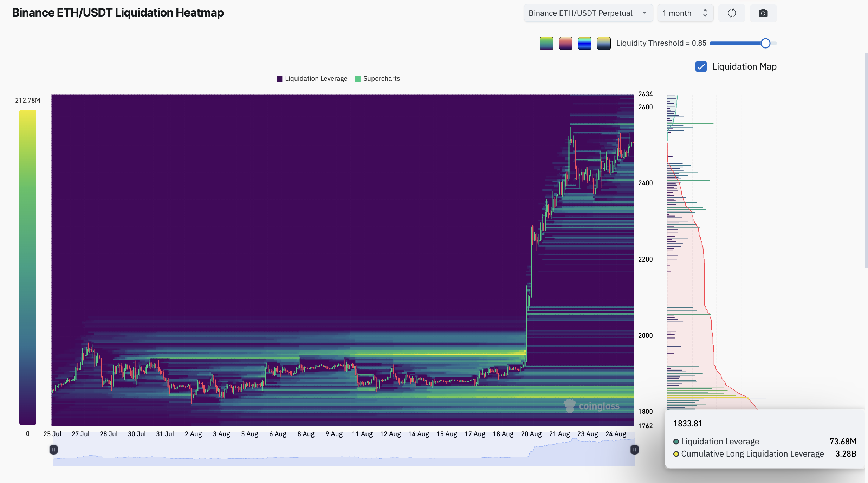Click the left range handle of timeline
Image resolution: width=868 pixels, height=483 pixels.
point(53,450)
